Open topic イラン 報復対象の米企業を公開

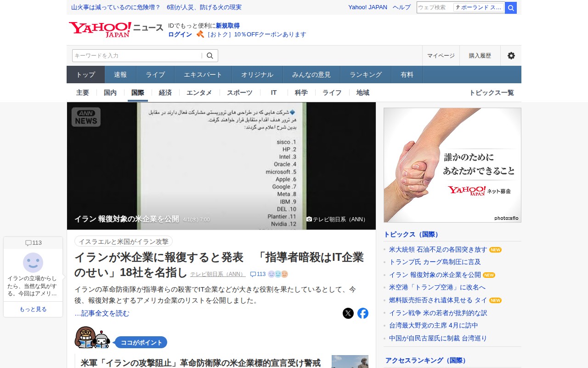click(x=435, y=275)
